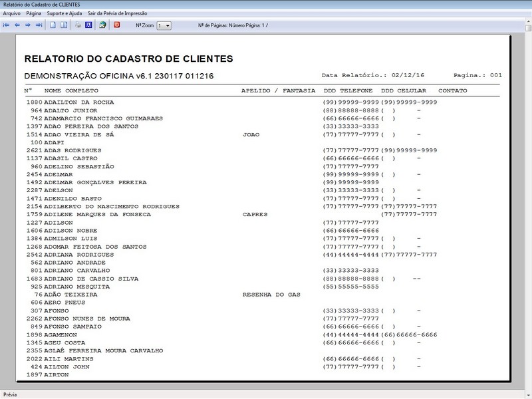The image size is (532, 399).
Task: Click the red power exit icon
Action: (x=117, y=25)
